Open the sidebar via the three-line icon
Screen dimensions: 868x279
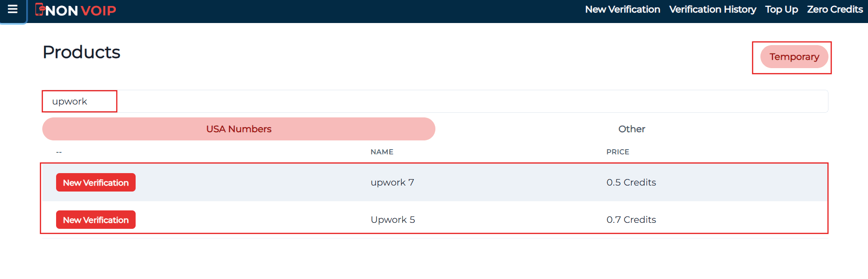pos(12,9)
